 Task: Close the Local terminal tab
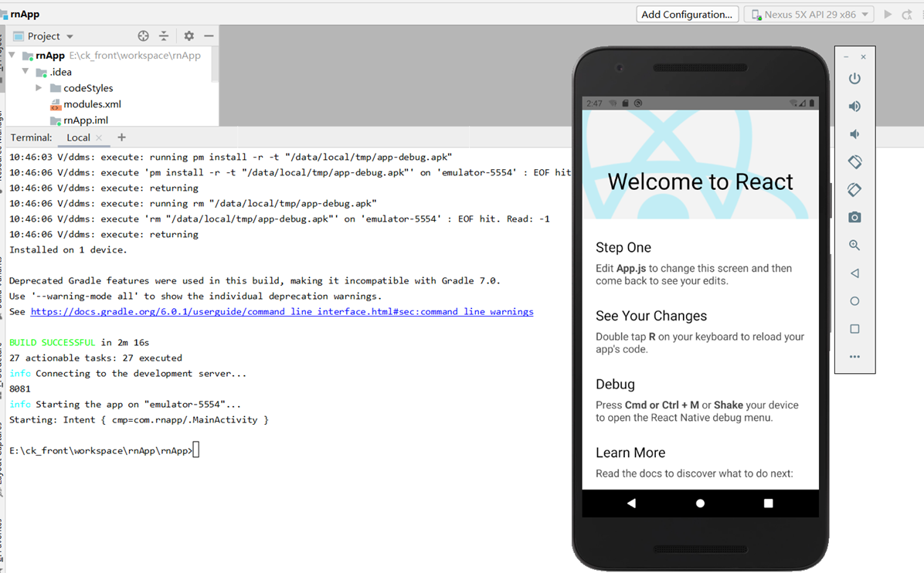pyautogui.click(x=99, y=137)
